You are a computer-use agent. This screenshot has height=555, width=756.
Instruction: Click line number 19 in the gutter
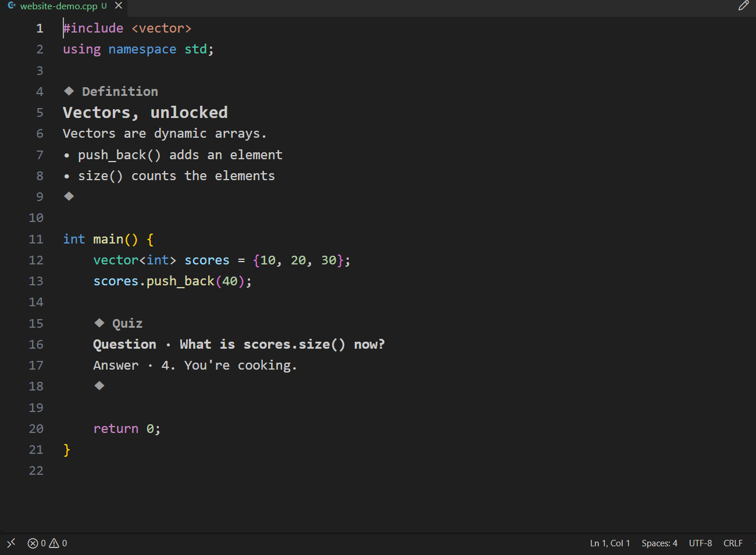[x=36, y=407]
